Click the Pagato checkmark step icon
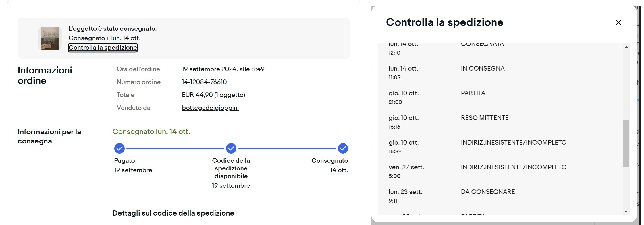Image resolution: width=644 pixels, height=225 pixels. [119, 148]
